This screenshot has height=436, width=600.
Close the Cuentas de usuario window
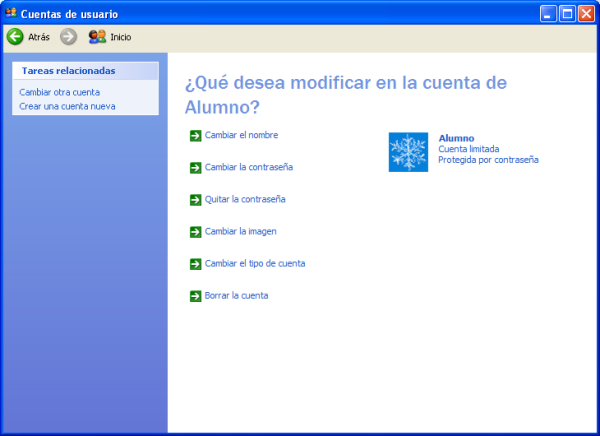586,13
